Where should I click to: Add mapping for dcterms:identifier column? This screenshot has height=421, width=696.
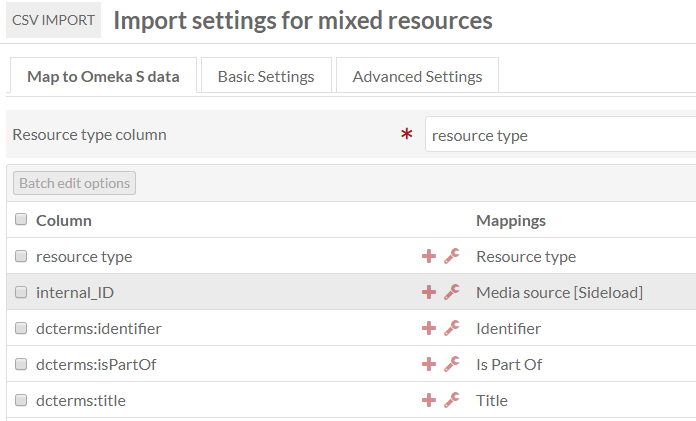coord(429,328)
